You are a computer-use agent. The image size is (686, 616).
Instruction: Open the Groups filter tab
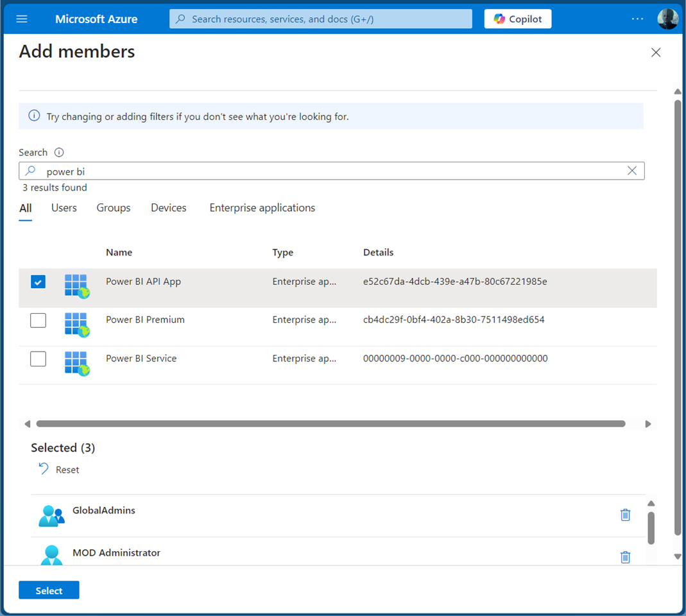(114, 208)
